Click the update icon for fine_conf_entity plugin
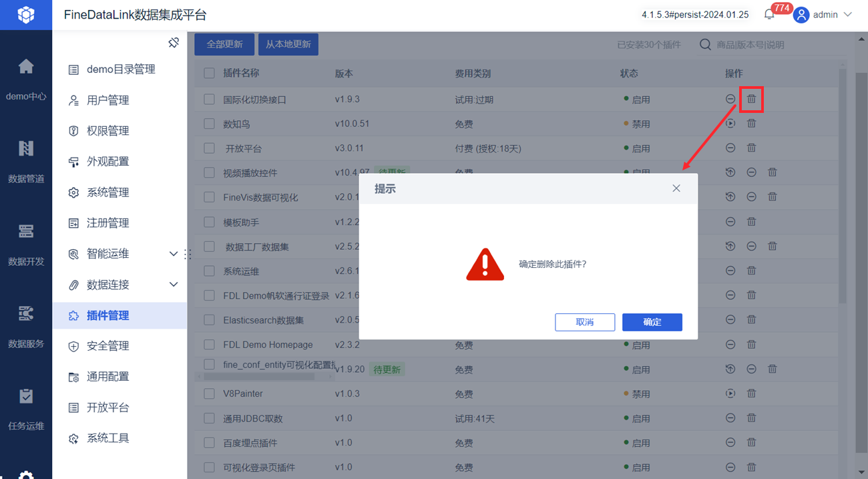The height and width of the screenshot is (479, 868). (730, 369)
